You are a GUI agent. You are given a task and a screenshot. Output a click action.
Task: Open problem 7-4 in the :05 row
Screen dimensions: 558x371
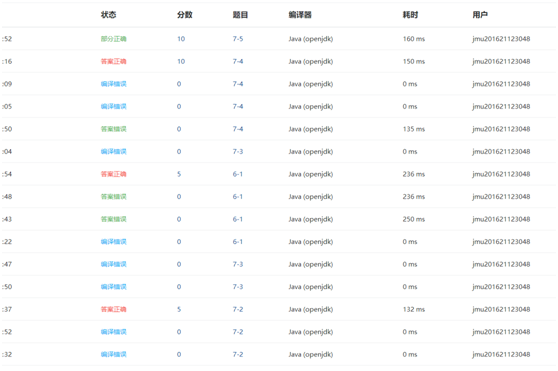tap(238, 106)
